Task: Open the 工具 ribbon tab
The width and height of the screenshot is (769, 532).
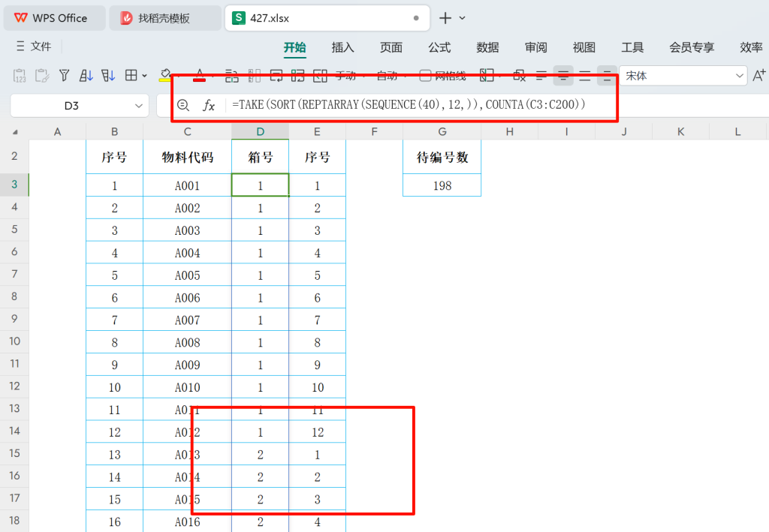Action: [x=632, y=47]
